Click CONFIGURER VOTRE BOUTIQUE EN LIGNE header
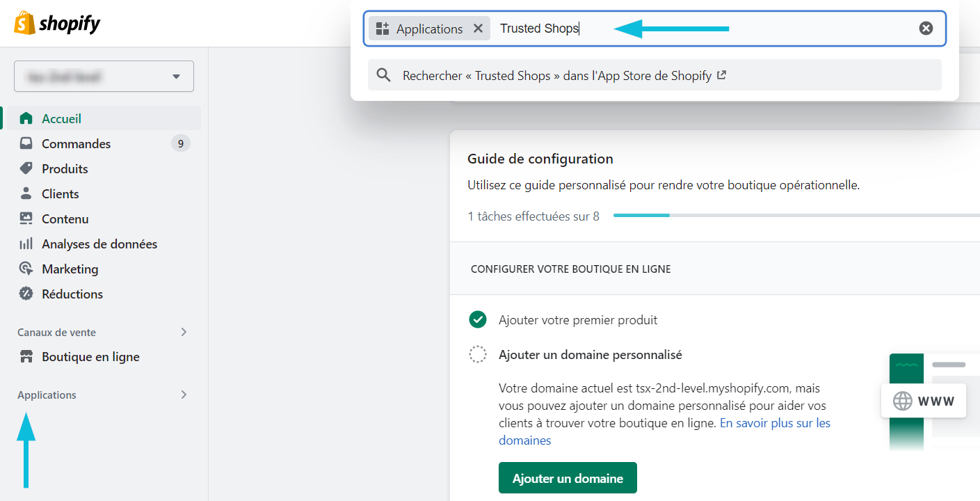Screen dimensions: 980x501 (x=571, y=269)
